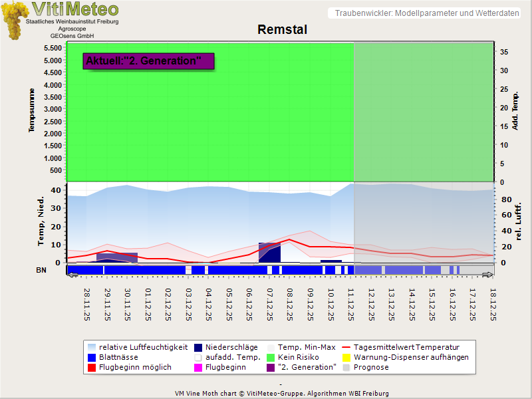Click the green Kein Risiko legend square

271,357
